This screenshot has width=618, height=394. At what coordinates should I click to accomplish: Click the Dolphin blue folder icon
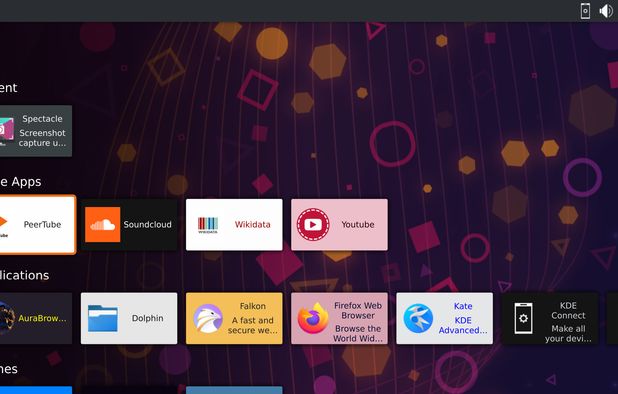102,318
